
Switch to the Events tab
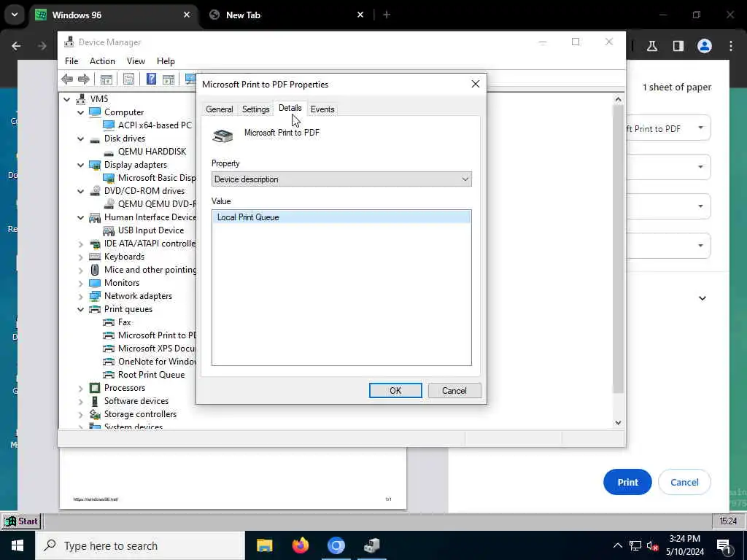coord(322,109)
